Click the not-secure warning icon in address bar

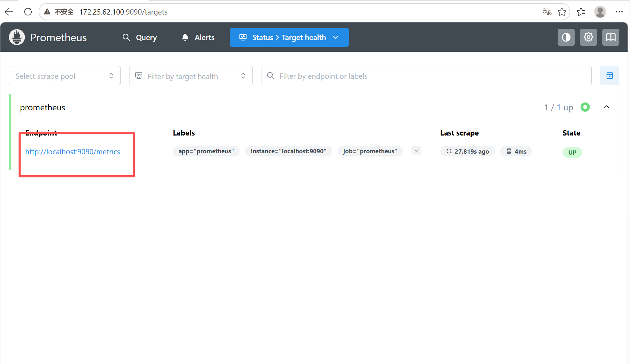point(47,12)
